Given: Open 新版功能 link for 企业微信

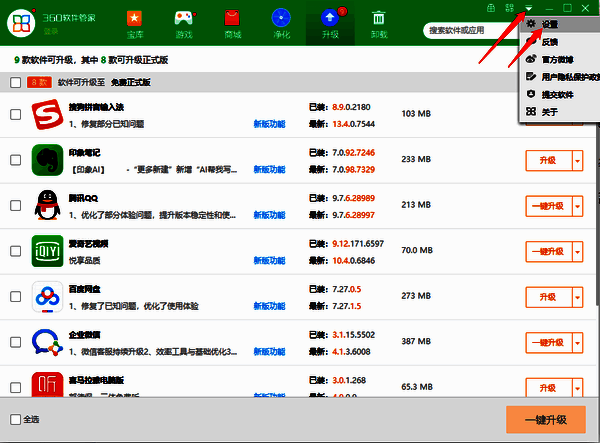Looking at the screenshot, I should pos(269,352).
